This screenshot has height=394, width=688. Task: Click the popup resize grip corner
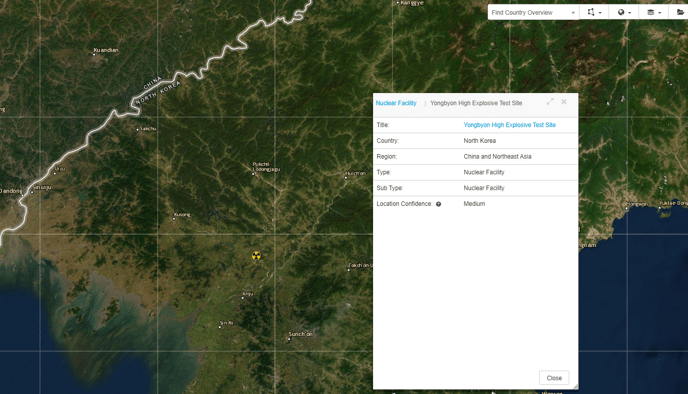click(x=575, y=387)
